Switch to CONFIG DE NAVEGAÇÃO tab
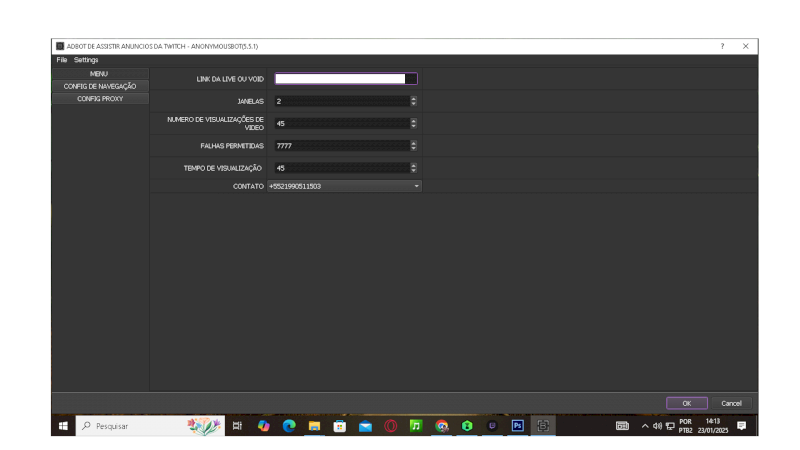 [100, 86]
